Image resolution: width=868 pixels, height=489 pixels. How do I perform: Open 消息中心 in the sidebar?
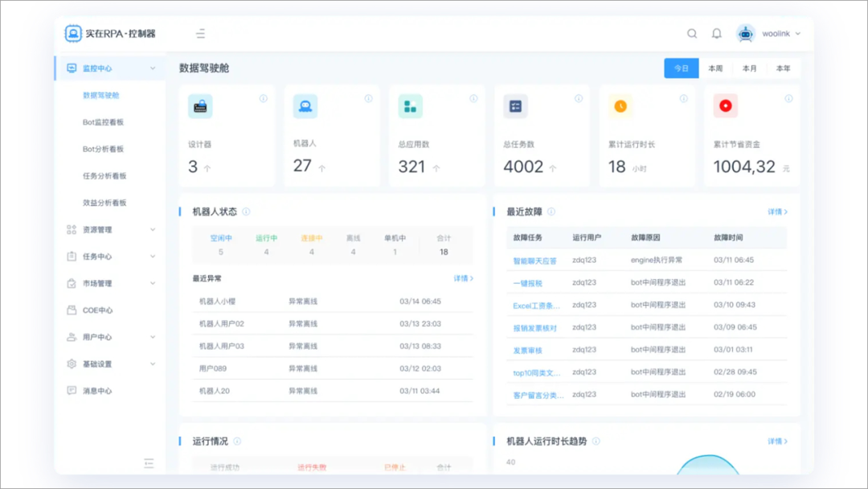[x=97, y=391]
